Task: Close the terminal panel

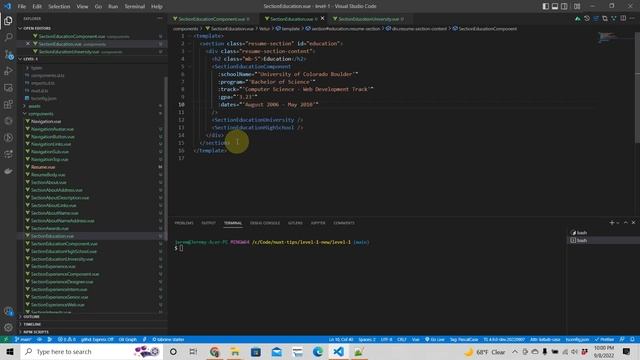Action: click(x=633, y=222)
